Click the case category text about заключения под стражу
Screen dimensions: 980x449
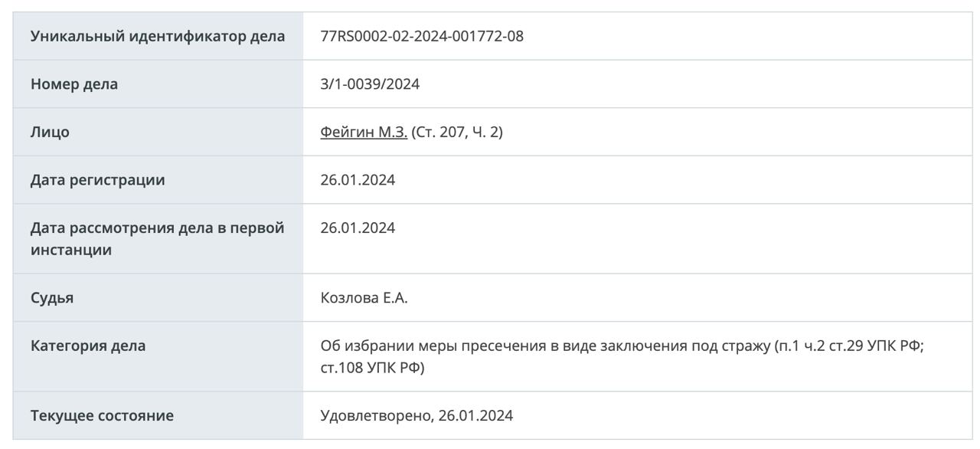[622, 356]
